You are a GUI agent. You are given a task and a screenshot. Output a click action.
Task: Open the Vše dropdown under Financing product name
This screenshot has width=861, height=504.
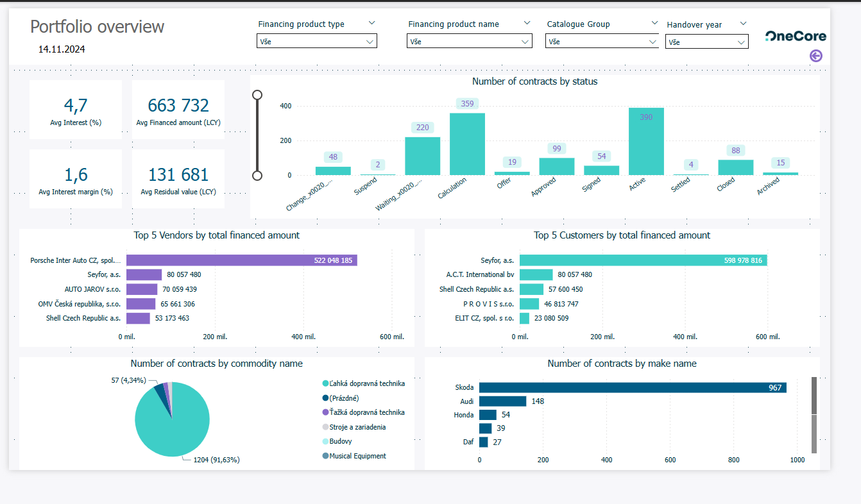point(469,41)
